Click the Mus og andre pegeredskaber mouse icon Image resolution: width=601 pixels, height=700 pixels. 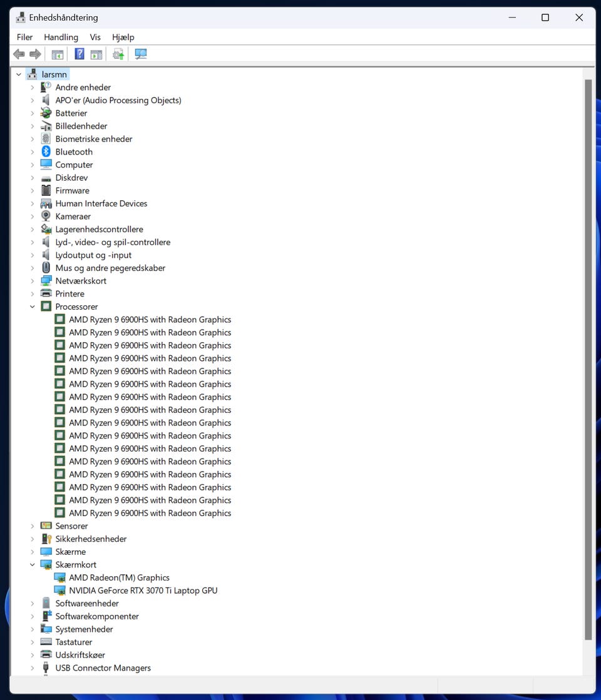[46, 267]
